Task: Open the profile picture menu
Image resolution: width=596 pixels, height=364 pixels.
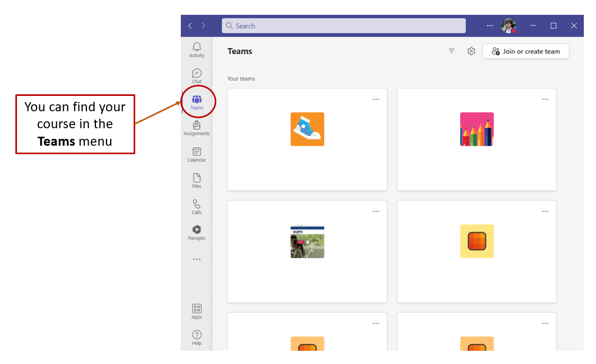Action: [x=509, y=26]
